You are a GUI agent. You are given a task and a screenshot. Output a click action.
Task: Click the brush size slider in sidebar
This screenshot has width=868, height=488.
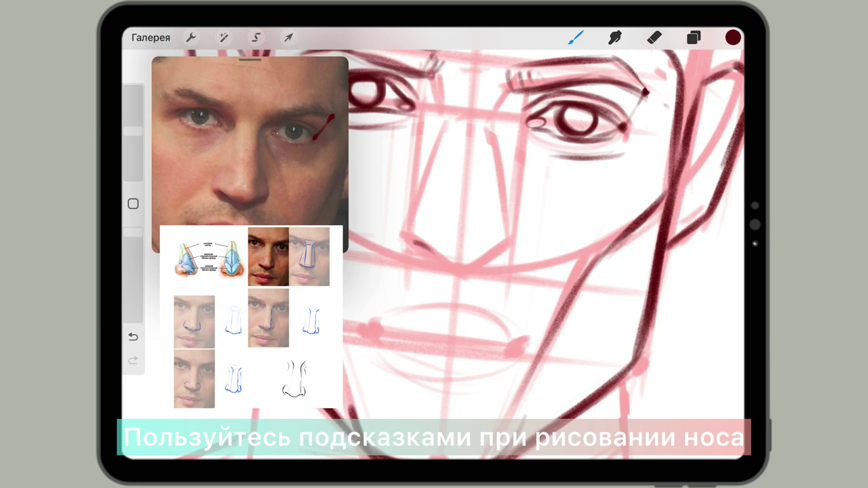[133, 133]
